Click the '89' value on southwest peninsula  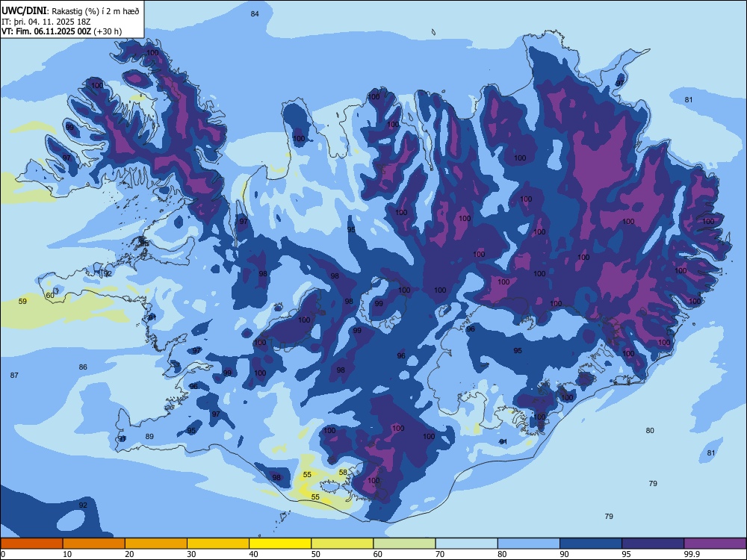pyautogui.click(x=149, y=436)
